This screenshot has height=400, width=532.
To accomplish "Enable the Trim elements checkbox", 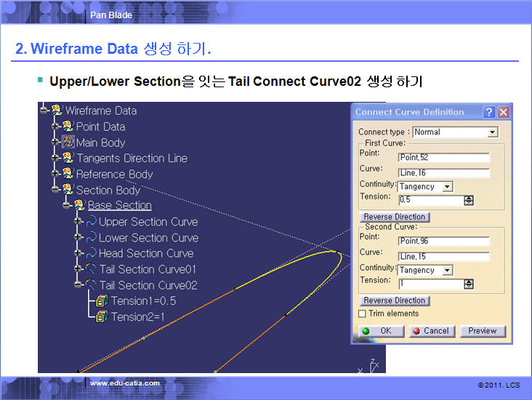I will 363,314.
